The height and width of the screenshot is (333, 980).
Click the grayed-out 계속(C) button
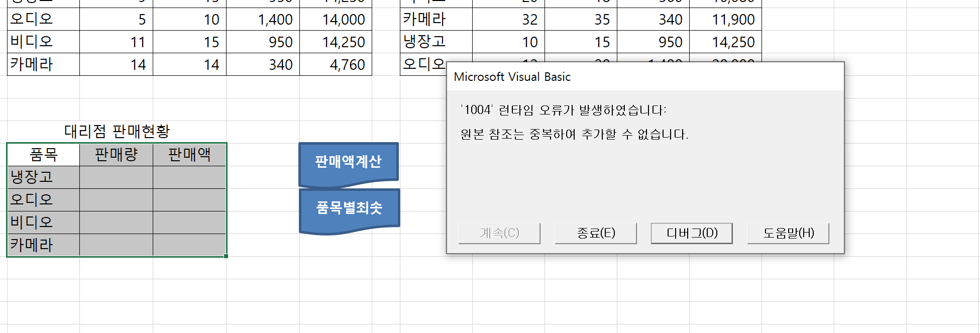[x=499, y=233]
